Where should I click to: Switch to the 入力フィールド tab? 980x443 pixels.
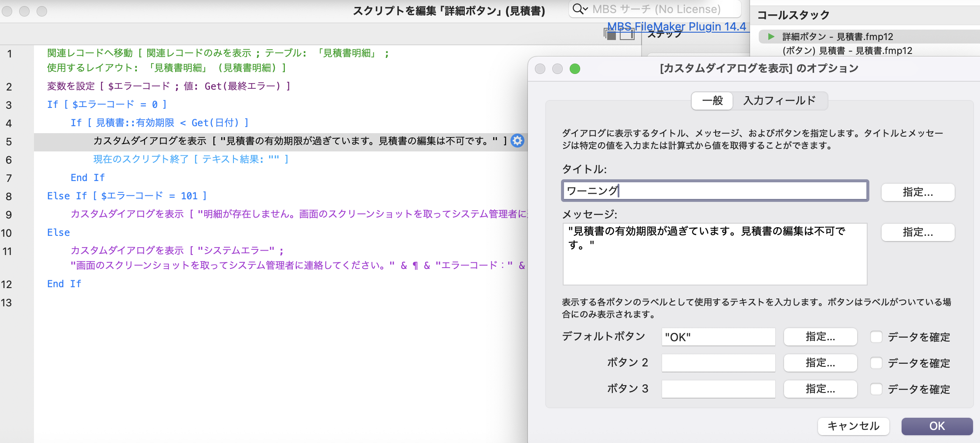(780, 101)
